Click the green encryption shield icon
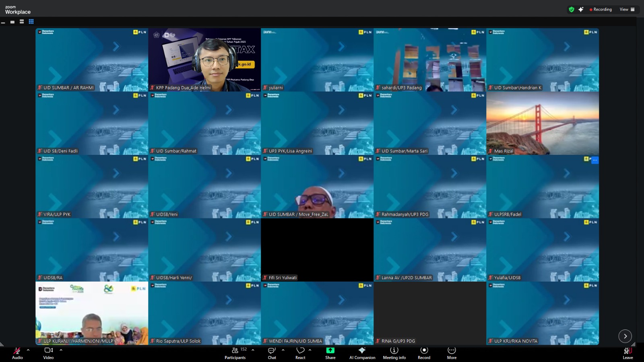Screen dimensions: 644x362 click(x=571, y=9)
